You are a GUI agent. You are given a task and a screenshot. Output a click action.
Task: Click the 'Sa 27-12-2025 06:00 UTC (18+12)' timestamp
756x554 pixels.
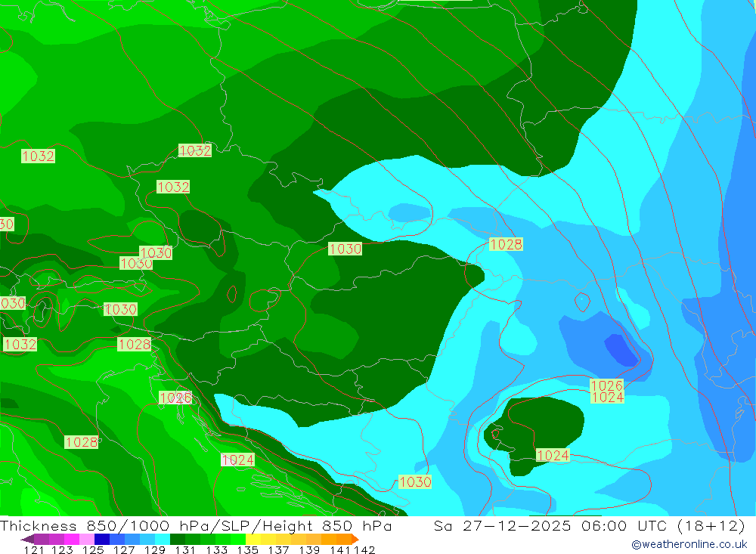tap(589, 525)
